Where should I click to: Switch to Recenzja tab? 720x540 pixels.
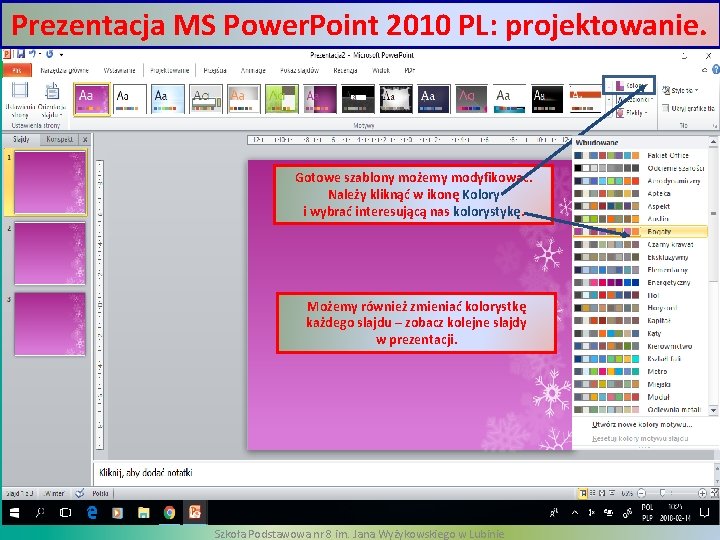(345, 70)
